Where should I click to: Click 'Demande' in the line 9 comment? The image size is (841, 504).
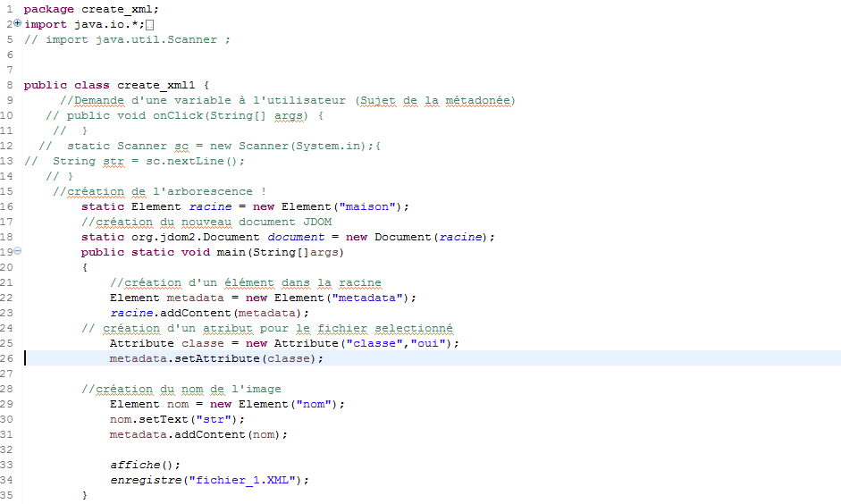[x=98, y=101]
